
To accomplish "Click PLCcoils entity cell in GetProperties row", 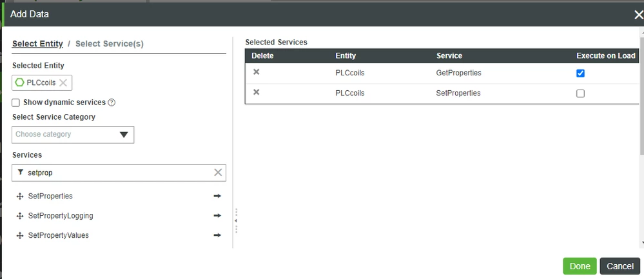I will (349, 73).
